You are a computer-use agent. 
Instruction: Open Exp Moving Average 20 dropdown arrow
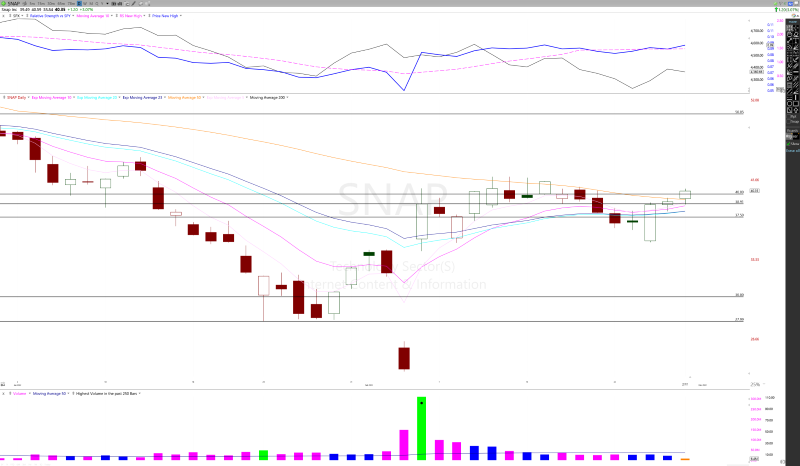pyautogui.click(x=120, y=97)
